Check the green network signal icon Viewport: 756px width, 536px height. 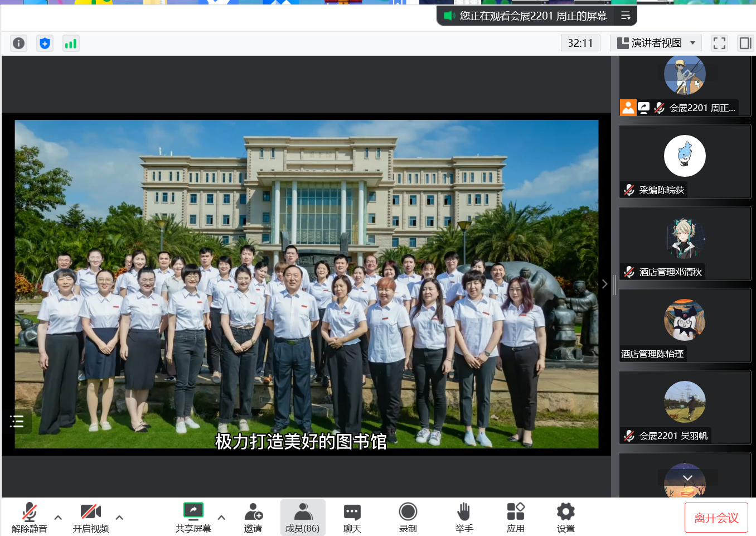(x=71, y=43)
